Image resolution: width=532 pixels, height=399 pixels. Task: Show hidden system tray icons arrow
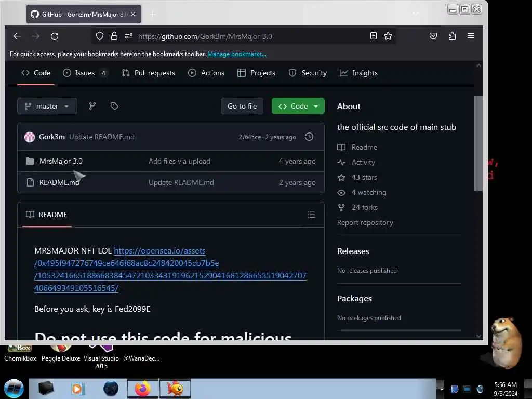click(442, 389)
